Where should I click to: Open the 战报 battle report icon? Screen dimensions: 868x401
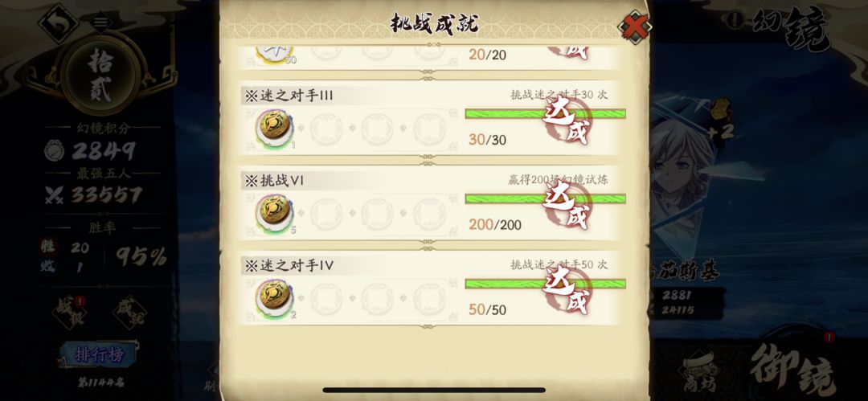coord(70,312)
